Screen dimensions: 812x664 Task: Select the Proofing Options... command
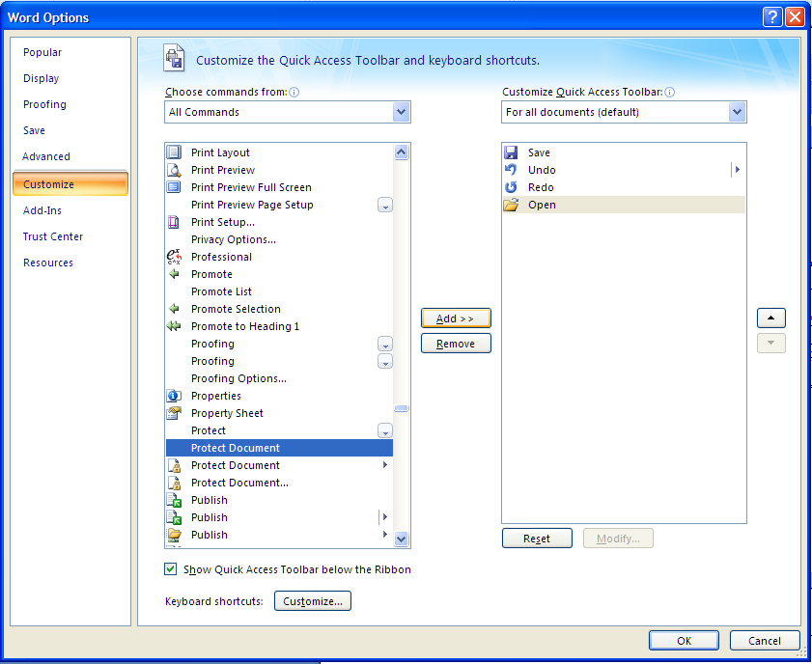coord(279,378)
